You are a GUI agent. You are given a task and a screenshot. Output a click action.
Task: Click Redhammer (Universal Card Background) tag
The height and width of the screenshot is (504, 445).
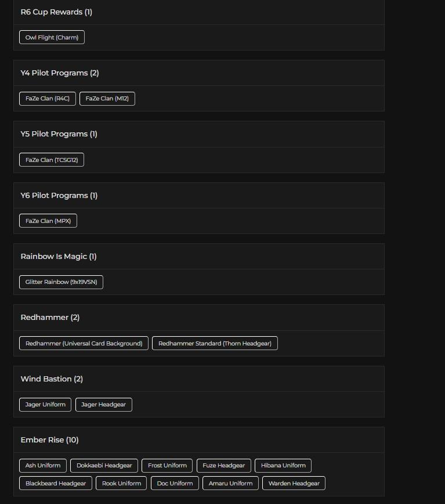pos(84,344)
